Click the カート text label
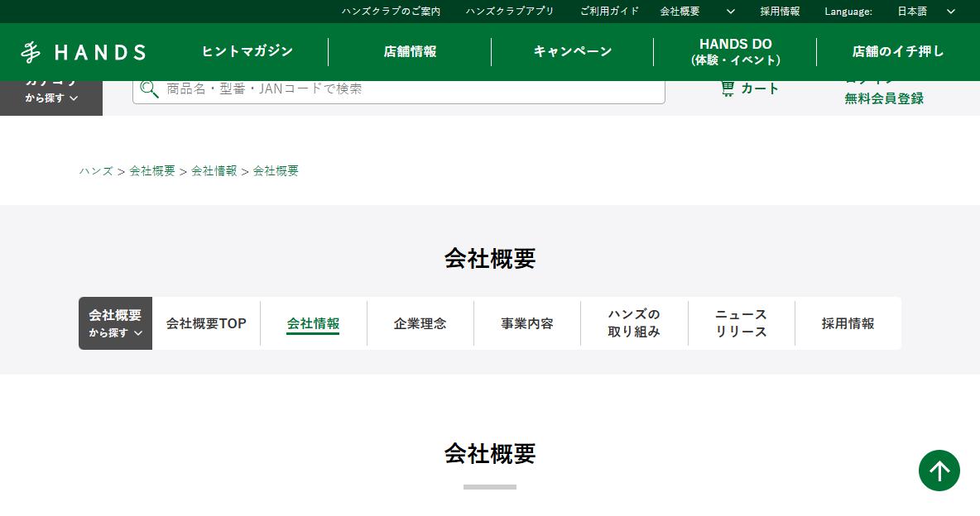 pos(759,88)
